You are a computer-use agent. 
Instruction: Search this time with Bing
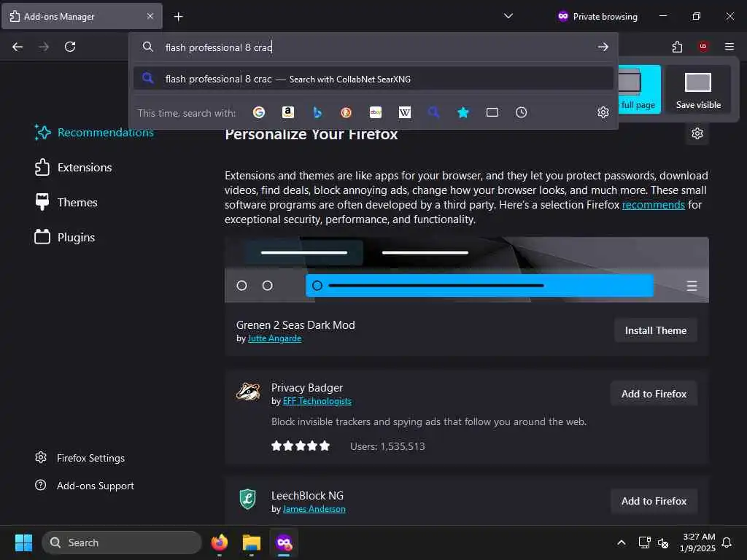pos(317,112)
